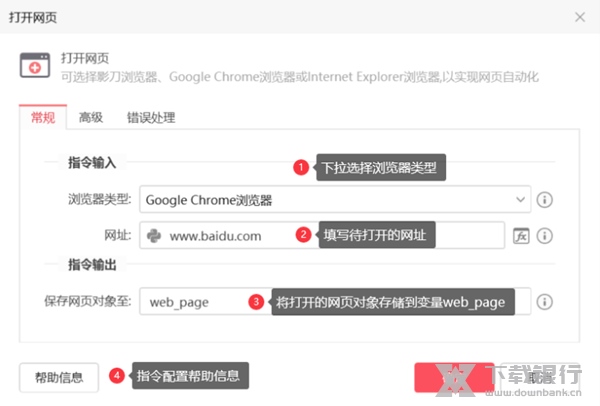Open the 错误处理 tab
Image resolution: width=600 pixels, height=406 pixels.
point(150,118)
